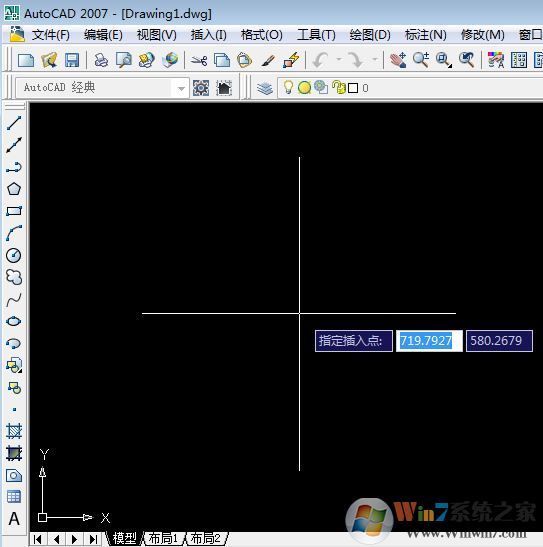Open the Zoom Window flyout
The image size is (543, 547).
(444, 60)
